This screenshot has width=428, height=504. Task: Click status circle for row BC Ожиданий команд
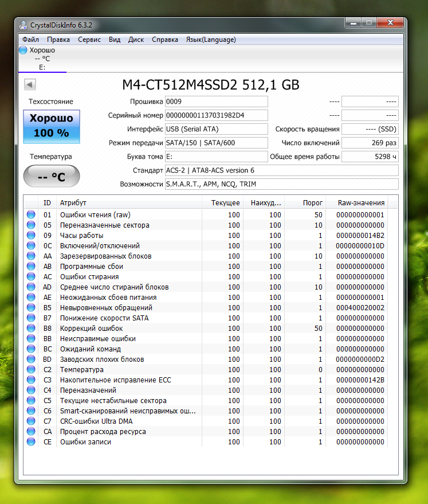tap(31, 349)
